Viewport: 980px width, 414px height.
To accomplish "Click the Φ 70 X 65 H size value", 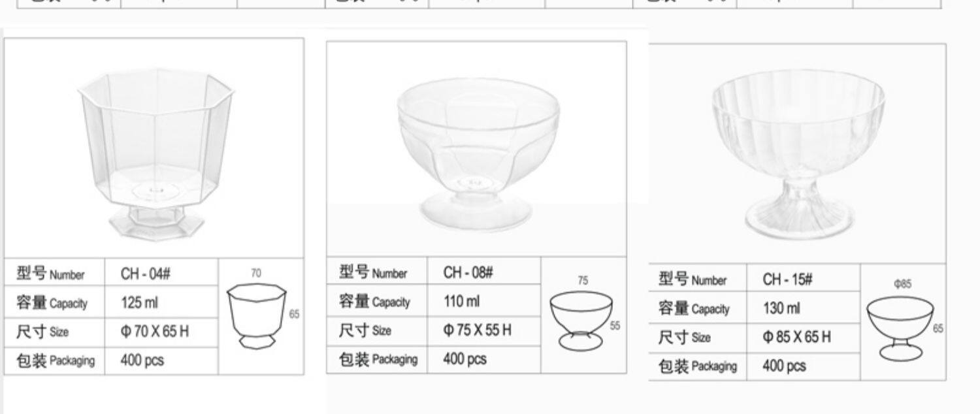I will 155,332.
